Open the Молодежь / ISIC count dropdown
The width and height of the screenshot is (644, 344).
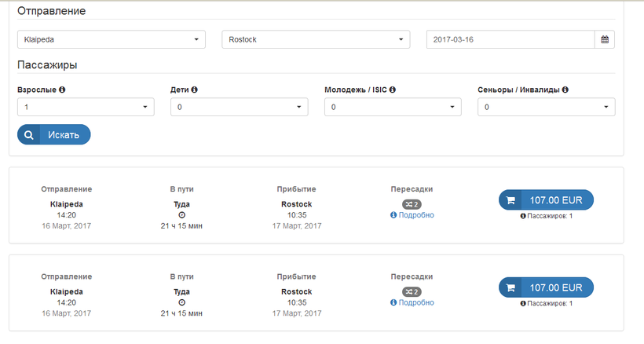tap(393, 107)
